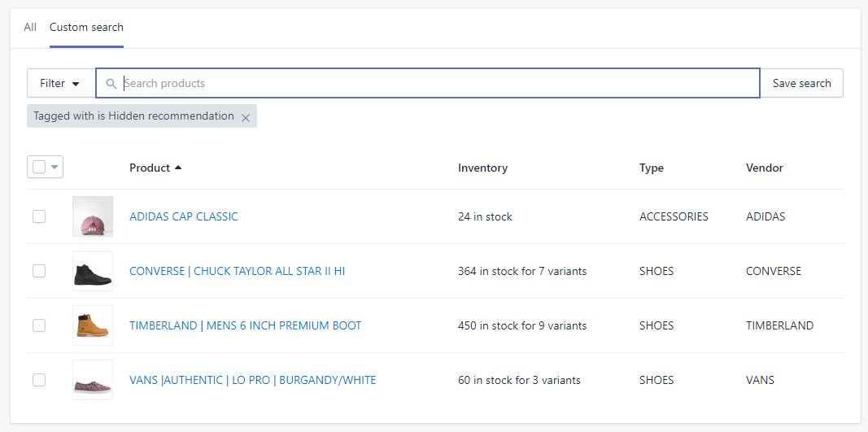Open TIMBERLAND MENS 6 INCH PREMIUM BOOT link
Image resolution: width=868 pixels, height=432 pixels.
coord(245,325)
